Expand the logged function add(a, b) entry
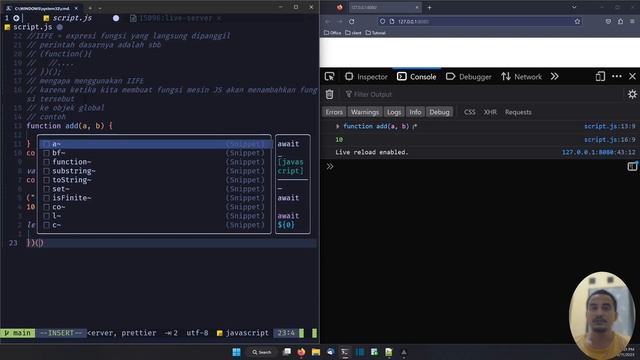Viewport: 640px width, 360px height. click(x=338, y=127)
